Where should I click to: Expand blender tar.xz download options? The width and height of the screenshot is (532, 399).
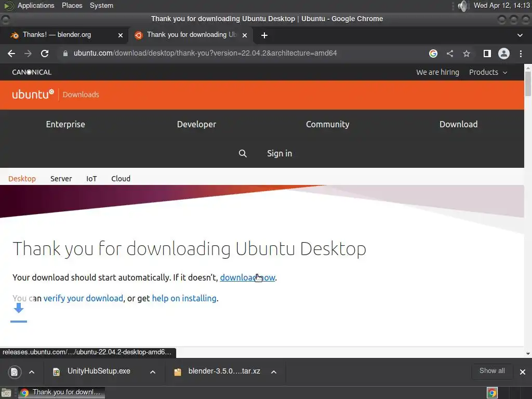pyautogui.click(x=274, y=372)
